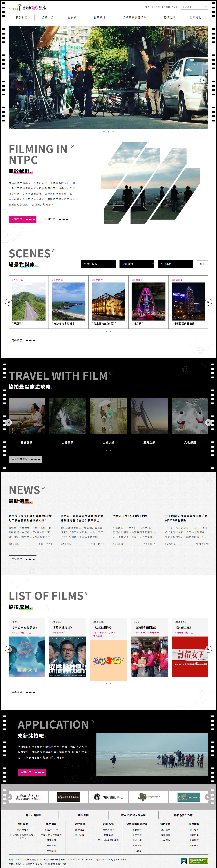The height and width of the screenshot is (868, 217).
Task: Open the 都會風情 travel thumbnail
Action: click(x=27, y=416)
